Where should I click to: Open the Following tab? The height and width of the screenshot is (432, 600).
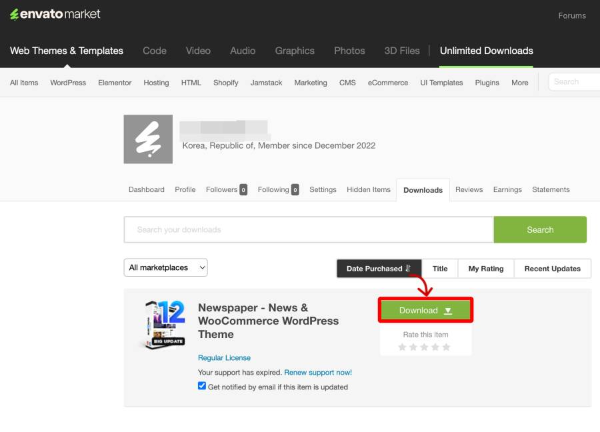278,190
